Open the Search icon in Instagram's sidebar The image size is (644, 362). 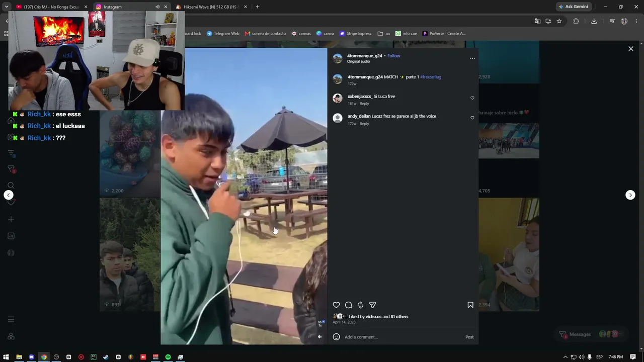pos(11,185)
